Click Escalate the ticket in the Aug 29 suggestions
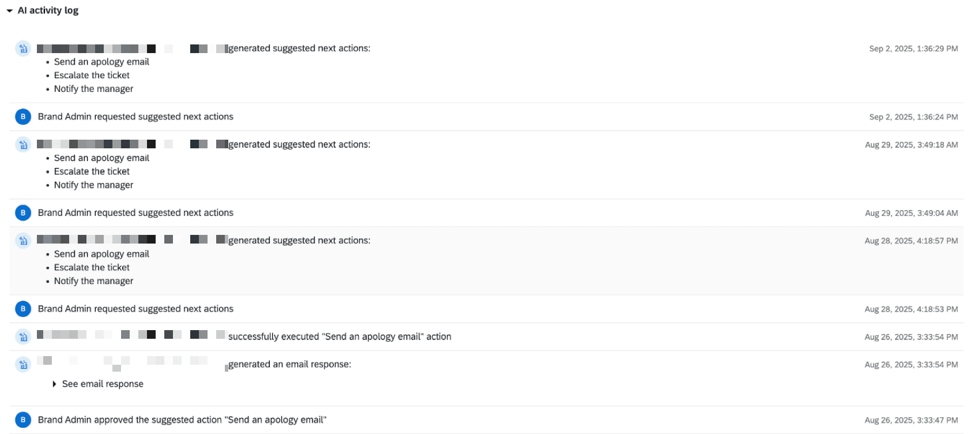The width and height of the screenshot is (980, 434). 92,171
